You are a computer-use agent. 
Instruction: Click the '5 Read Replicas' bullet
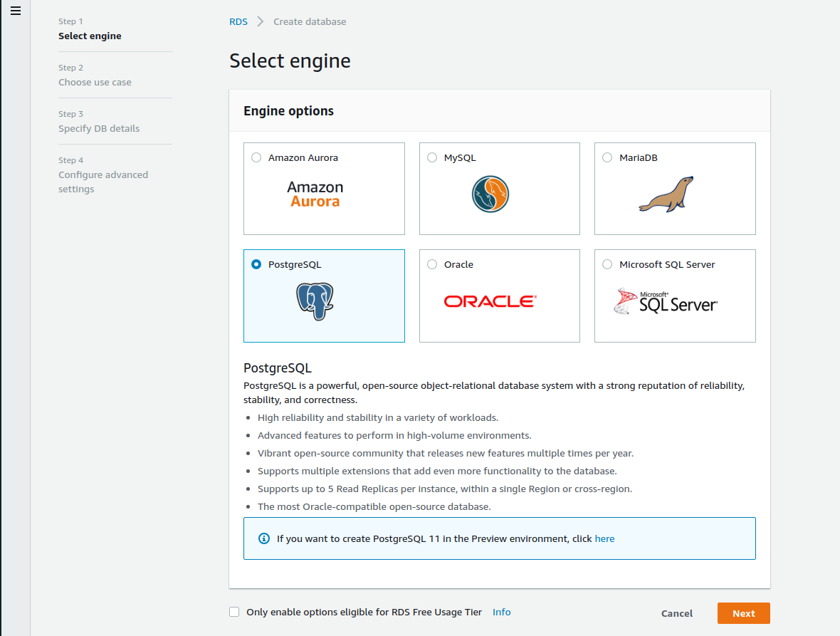[445, 489]
